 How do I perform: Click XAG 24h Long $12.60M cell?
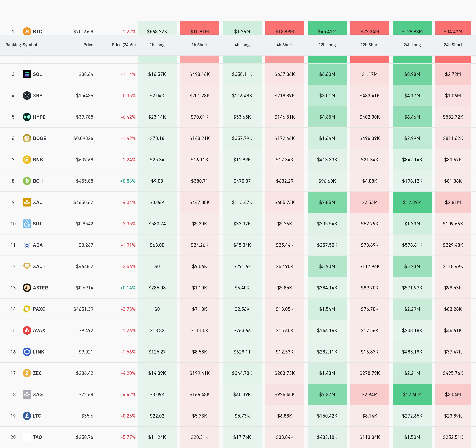pos(412,394)
